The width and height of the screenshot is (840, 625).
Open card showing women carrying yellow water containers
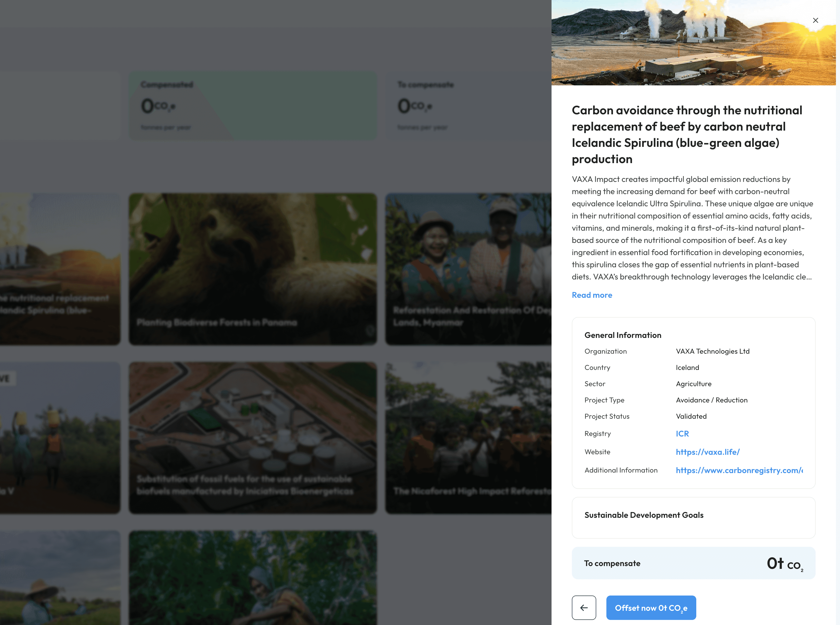60,437
